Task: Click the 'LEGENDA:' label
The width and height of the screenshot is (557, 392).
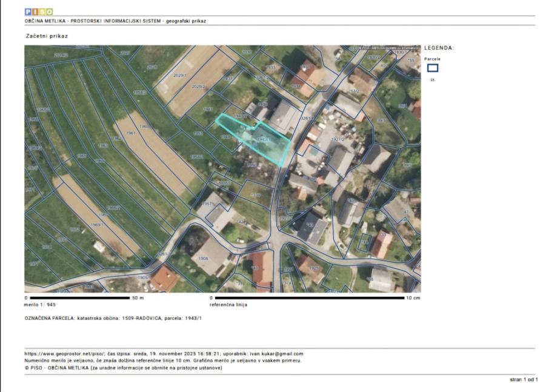Action: 439,48
